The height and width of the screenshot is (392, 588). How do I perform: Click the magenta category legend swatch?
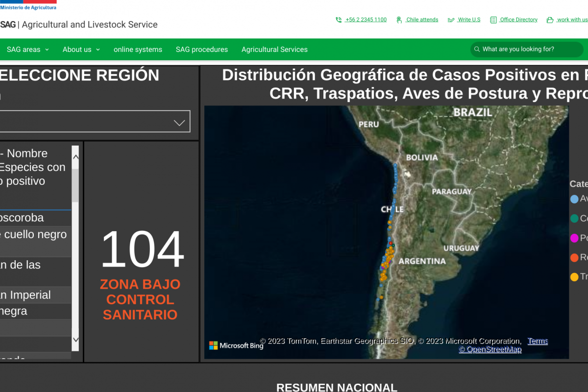[x=574, y=238]
